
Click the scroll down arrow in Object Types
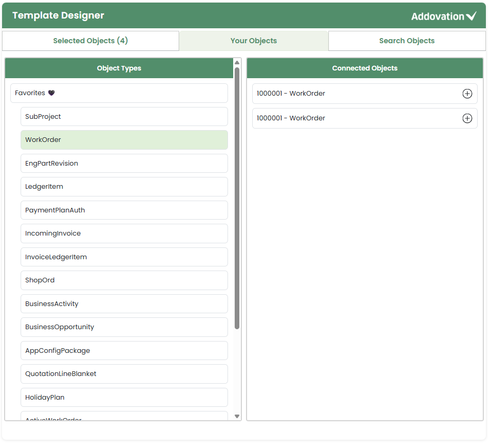tap(237, 416)
